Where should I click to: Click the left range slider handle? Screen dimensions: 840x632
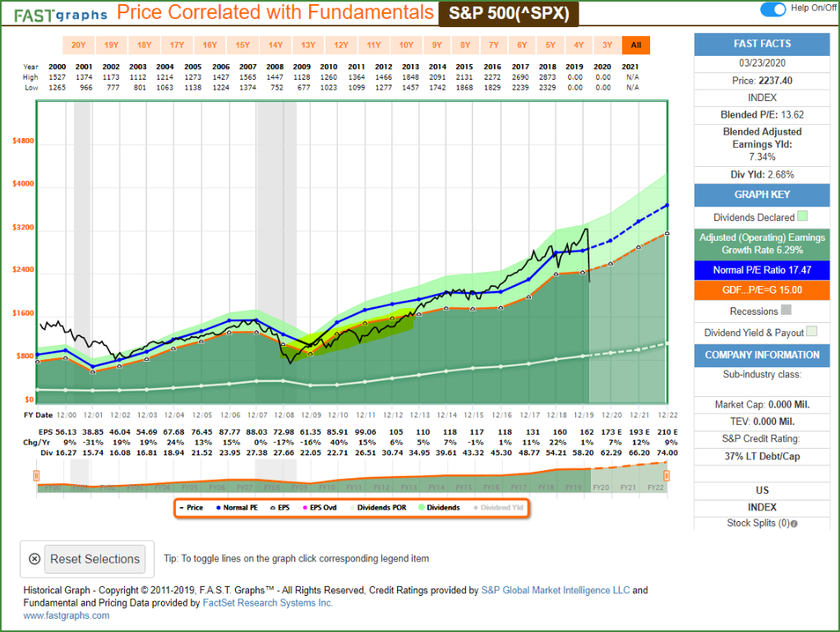[36, 476]
